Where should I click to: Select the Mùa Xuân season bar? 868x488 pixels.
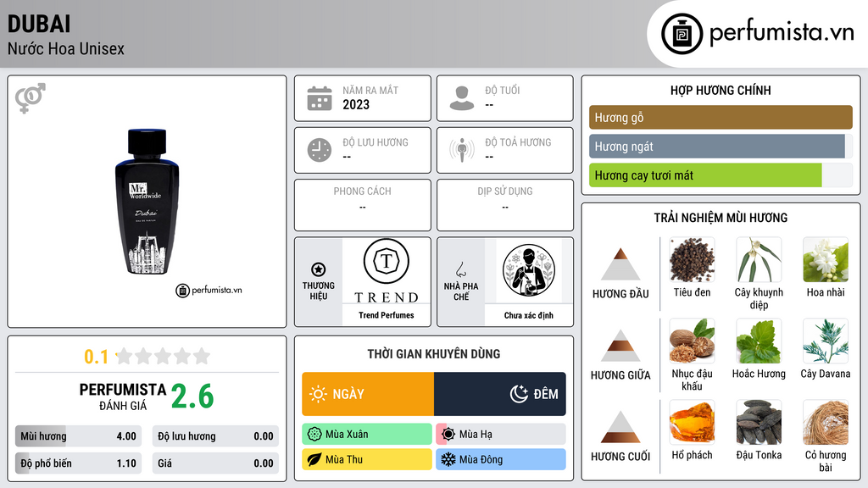click(x=367, y=435)
